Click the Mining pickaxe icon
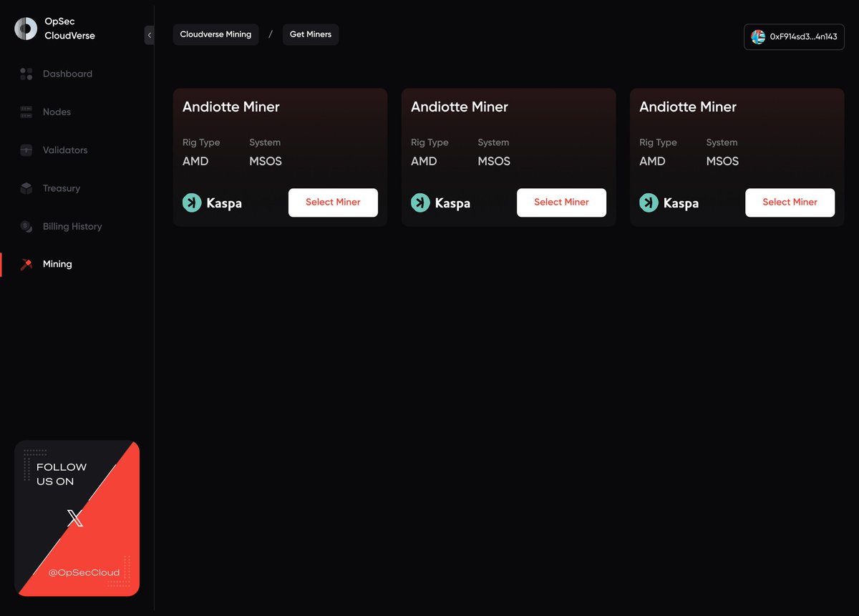 (26, 264)
